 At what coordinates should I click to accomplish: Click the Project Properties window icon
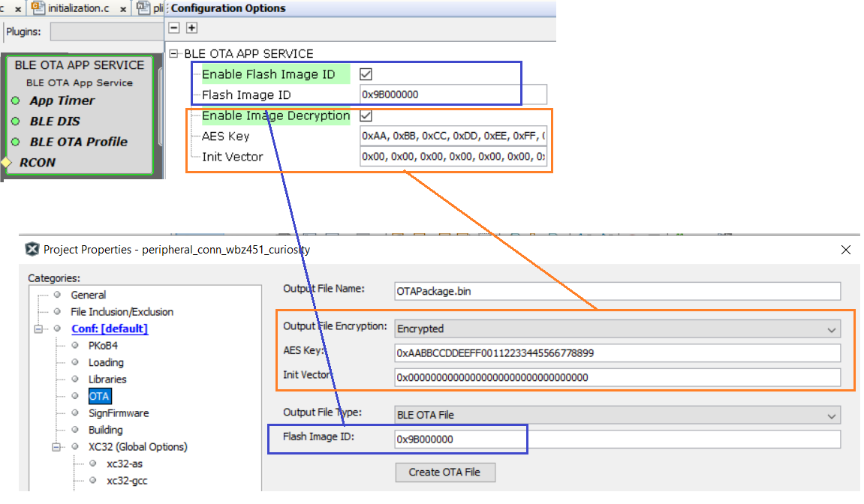[x=32, y=250]
